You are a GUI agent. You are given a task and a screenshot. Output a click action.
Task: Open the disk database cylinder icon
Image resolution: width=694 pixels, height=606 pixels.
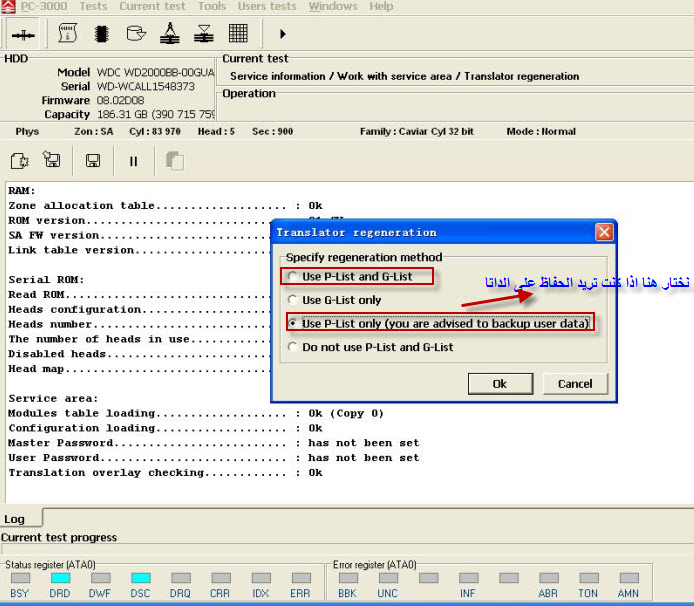pyautogui.click(x=135, y=34)
